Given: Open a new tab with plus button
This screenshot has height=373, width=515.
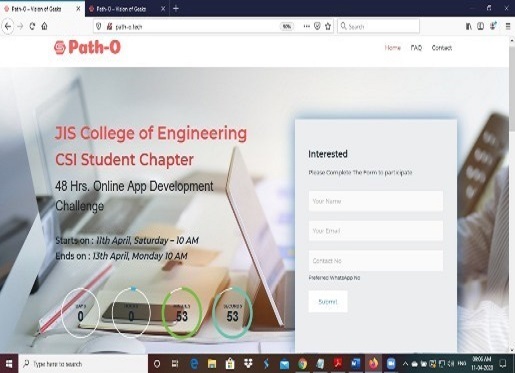Looking at the screenshot, I should (x=176, y=9).
